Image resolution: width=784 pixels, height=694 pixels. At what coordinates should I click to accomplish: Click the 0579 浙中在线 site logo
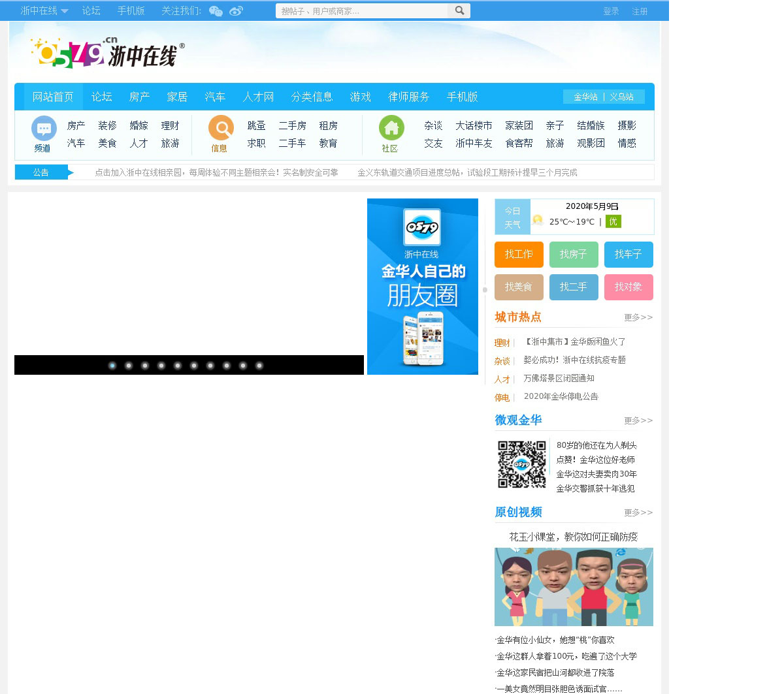pos(108,53)
